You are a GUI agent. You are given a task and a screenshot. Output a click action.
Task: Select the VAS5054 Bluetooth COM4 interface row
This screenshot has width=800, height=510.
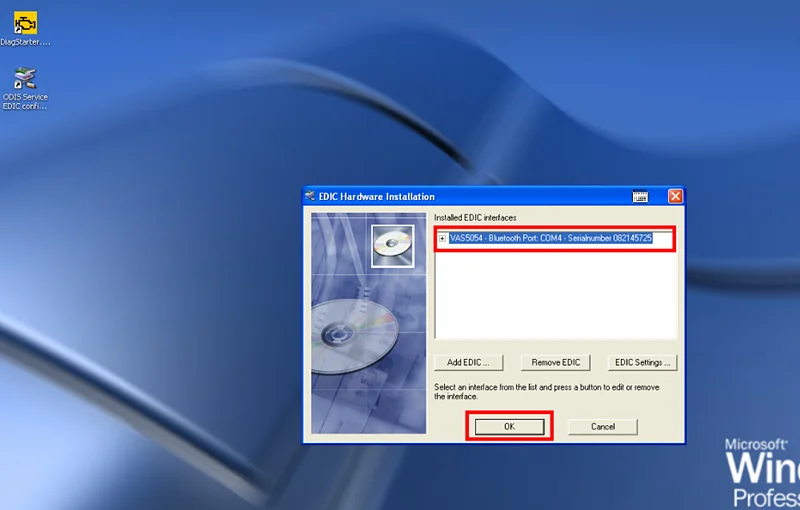click(551, 238)
